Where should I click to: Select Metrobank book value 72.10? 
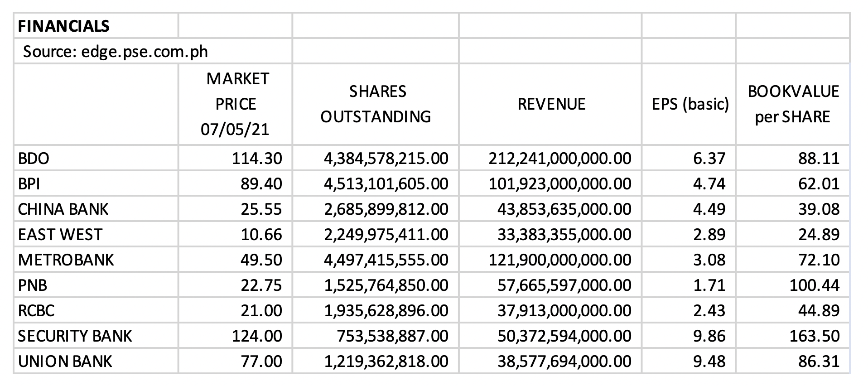pos(793,260)
